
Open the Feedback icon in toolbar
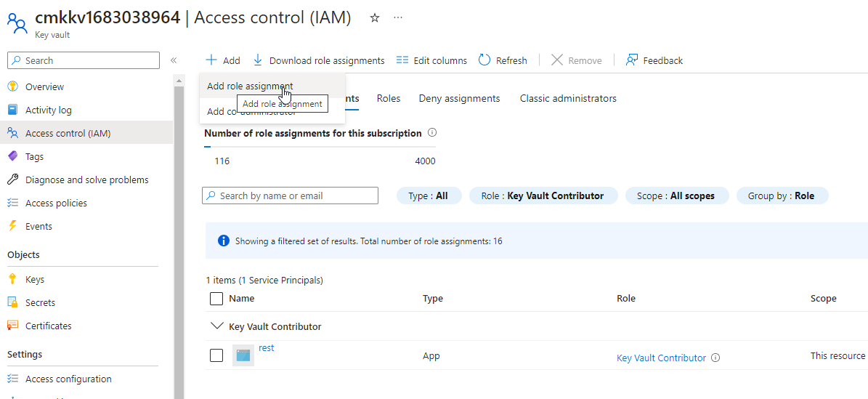tap(632, 60)
